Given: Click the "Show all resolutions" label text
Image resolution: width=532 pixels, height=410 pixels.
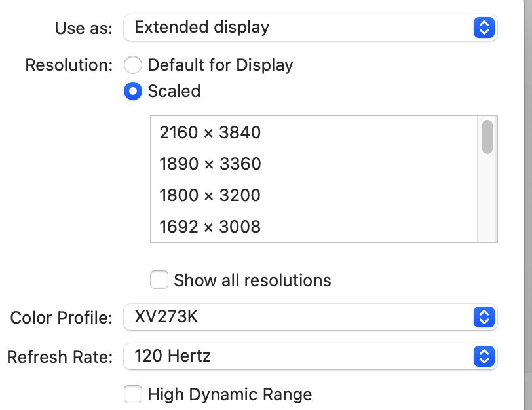Looking at the screenshot, I should (x=252, y=280).
